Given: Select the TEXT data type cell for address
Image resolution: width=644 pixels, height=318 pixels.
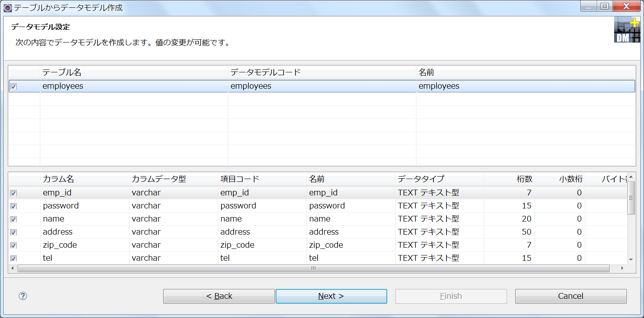Looking at the screenshot, I should tap(428, 232).
